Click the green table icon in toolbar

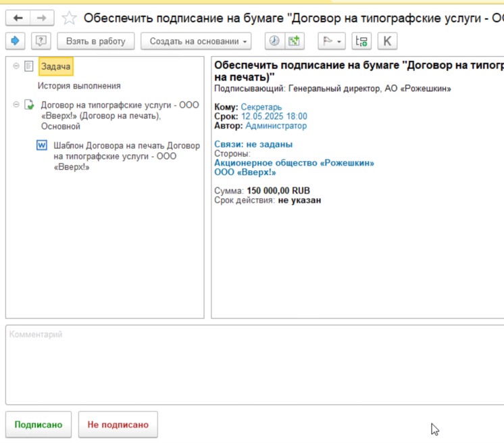(293, 41)
